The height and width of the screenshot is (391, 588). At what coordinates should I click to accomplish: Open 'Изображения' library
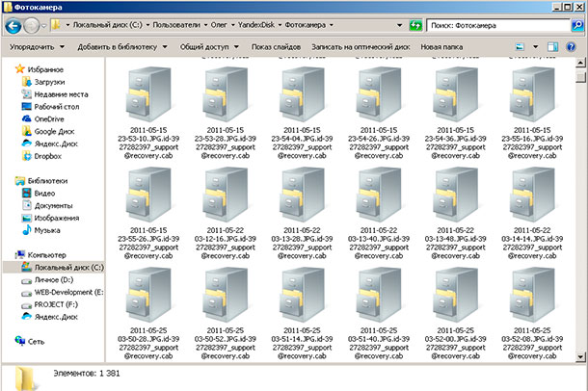pyautogui.click(x=50, y=218)
